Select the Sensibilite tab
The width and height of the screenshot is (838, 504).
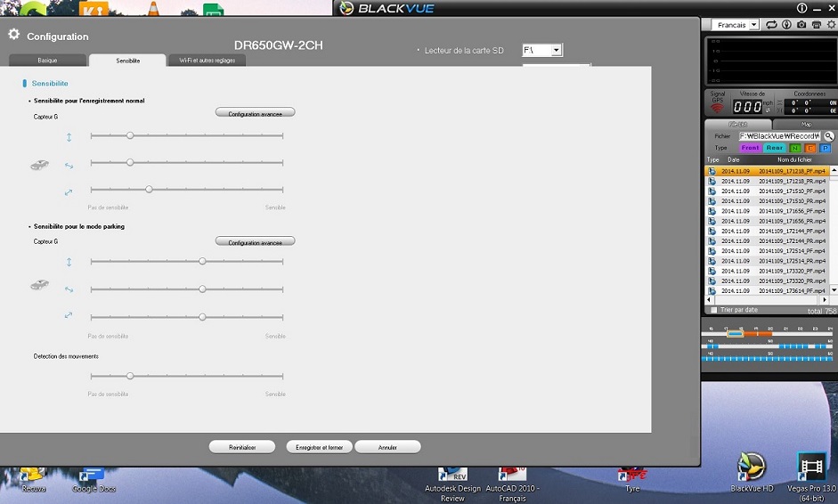click(127, 61)
